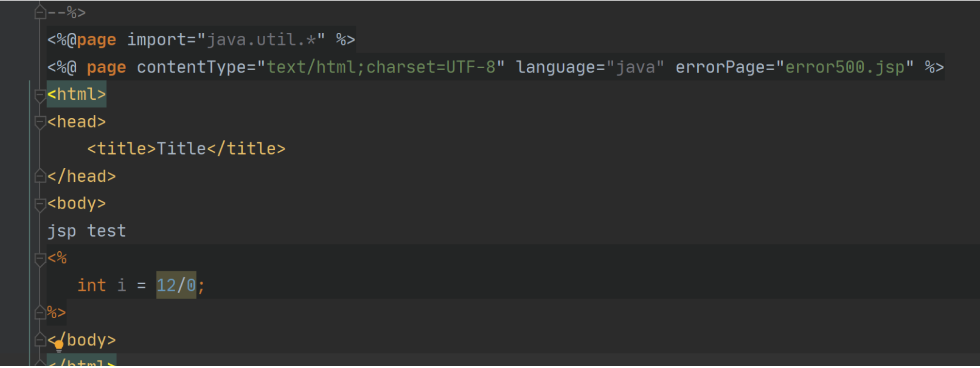
Task: Collapse the html tag fold marker
Action: [x=40, y=95]
